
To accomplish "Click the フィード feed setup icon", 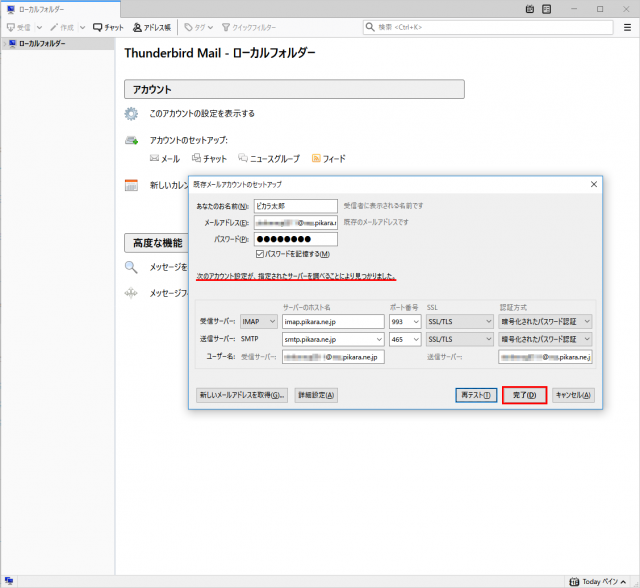I will tap(328, 159).
